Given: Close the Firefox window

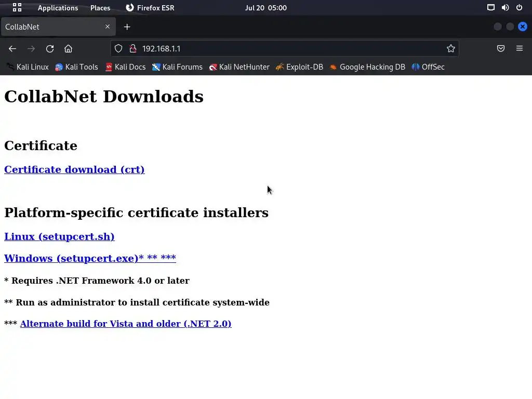Looking at the screenshot, I should click(x=523, y=27).
